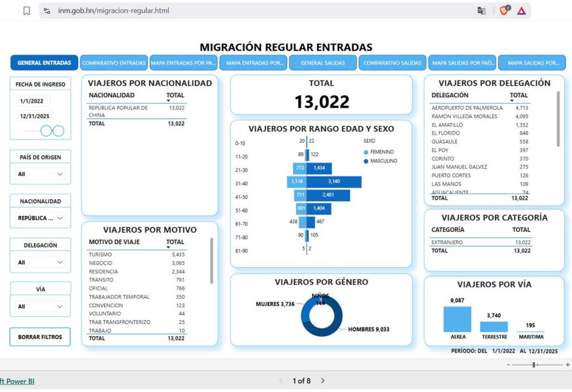Viewport: 572px width, 392px height.
Task: Click the bookmark icon beside address bar
Action: point(27,11)
